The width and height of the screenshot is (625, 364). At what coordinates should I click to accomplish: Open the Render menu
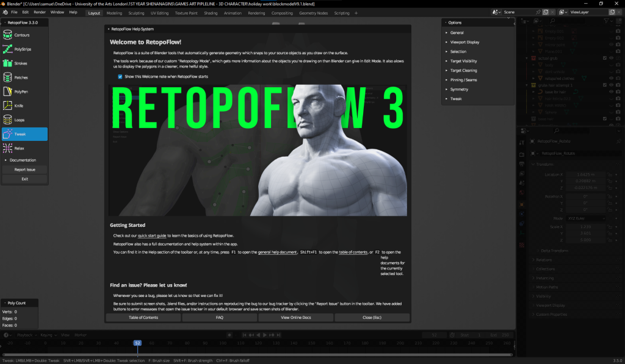(x=40, y=12)
